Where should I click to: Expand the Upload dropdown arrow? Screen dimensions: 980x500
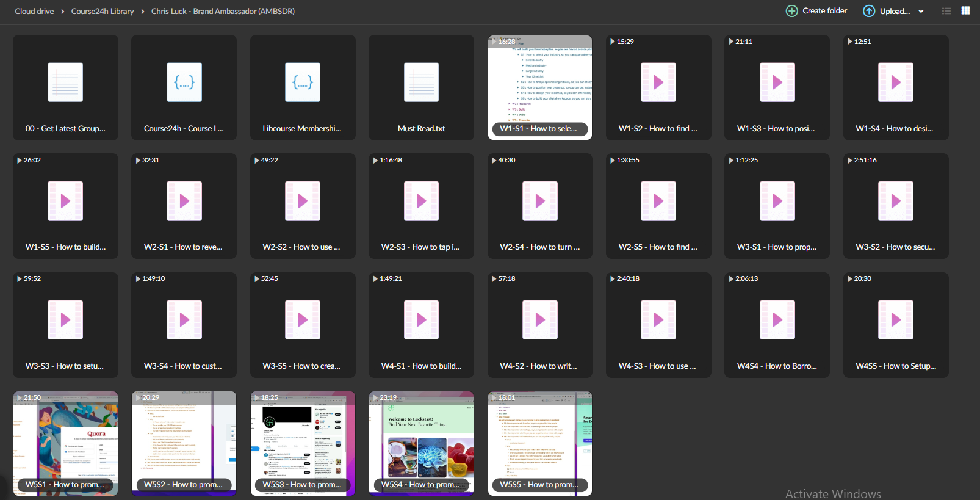coord(921,11)
